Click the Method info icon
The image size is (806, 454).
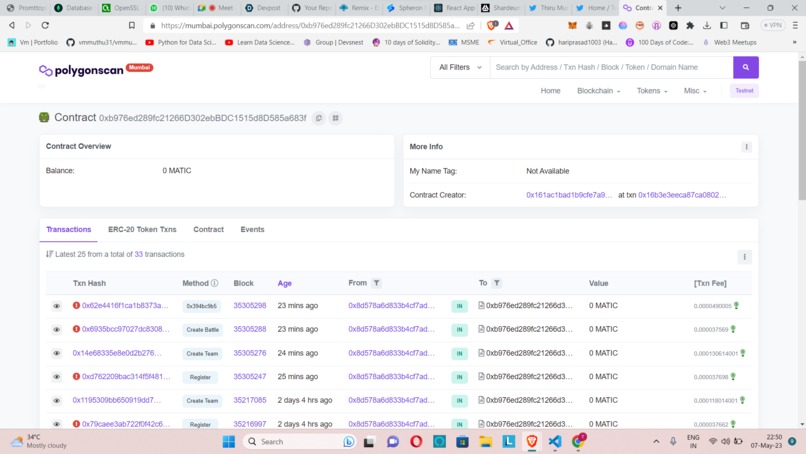(x=214, y=283)
